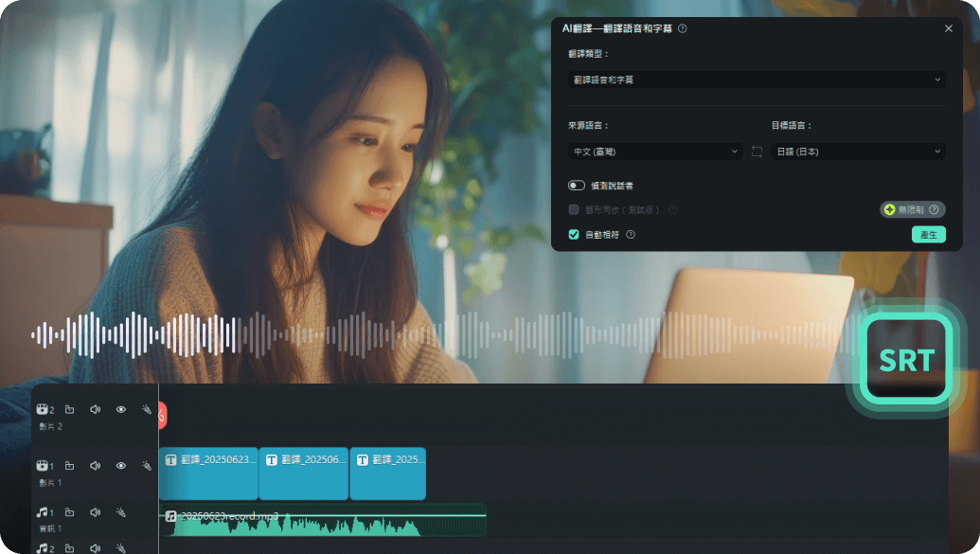The image size is (980, 554).
Task: Expand the 目標語言 dropdown showing 日語 (日本)
Action: (x=858, y=152)
